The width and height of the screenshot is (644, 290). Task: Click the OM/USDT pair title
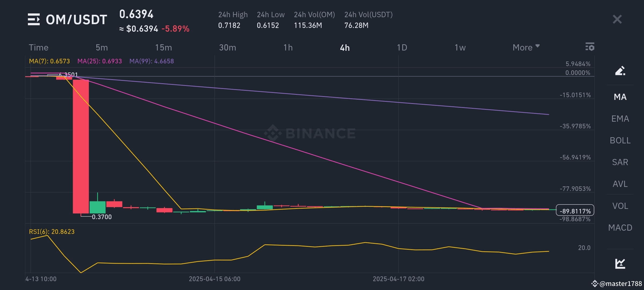[x=76, y=20]
